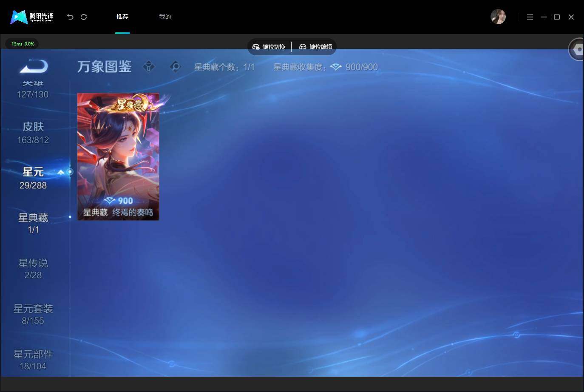Click the 星典藏收集度 900/900 text
The image size is (584, 392).
click(326, 67)
